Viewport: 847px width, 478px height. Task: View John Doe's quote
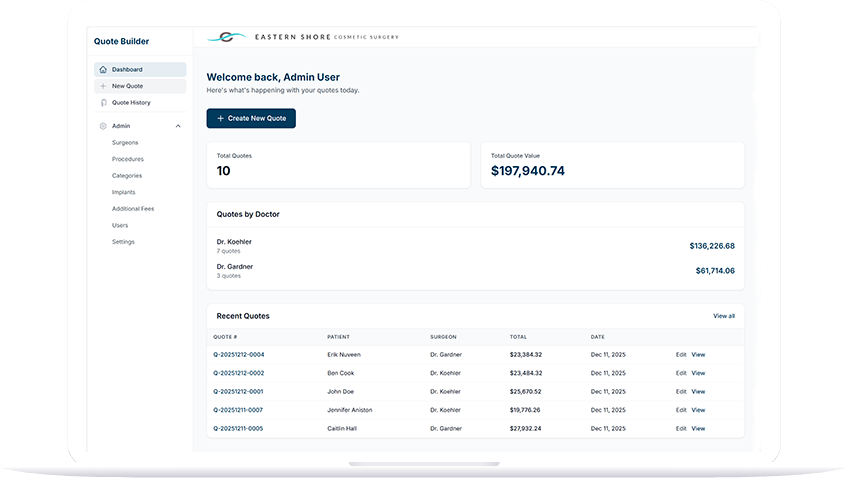[698, 391]
